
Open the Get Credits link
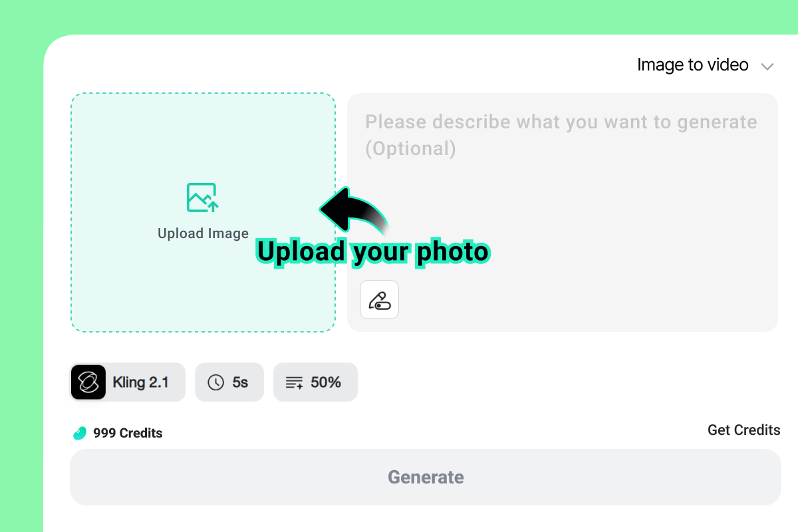[743, 430]
